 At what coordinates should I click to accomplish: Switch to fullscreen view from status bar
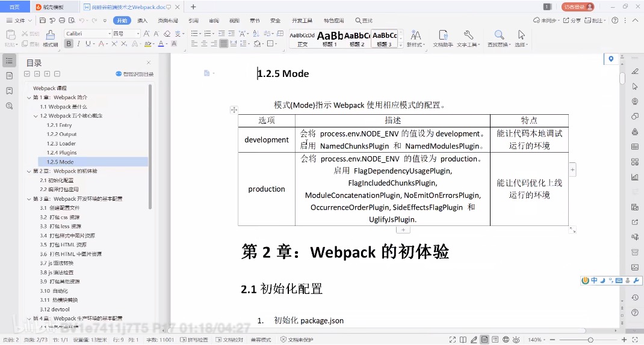tap(452, 340)
